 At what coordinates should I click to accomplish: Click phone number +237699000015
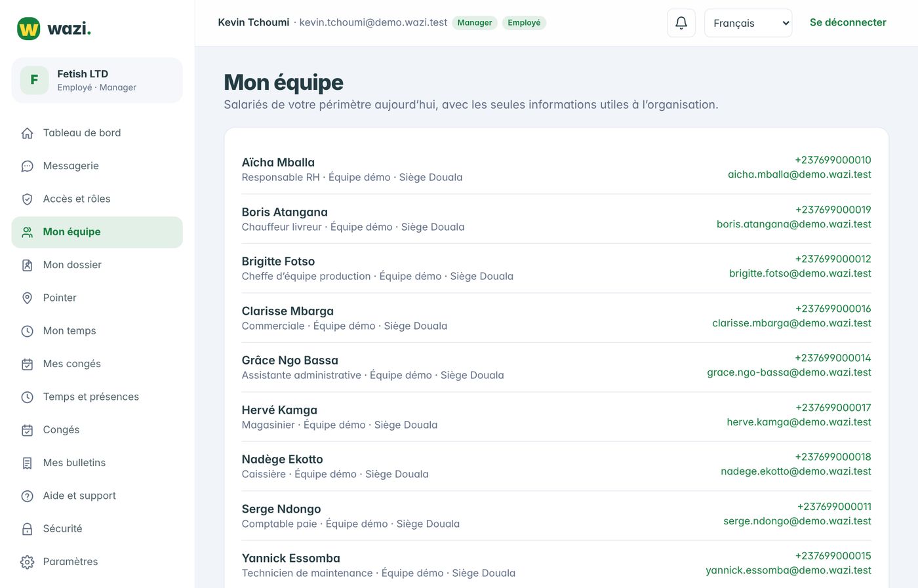(x=833, y=556)
